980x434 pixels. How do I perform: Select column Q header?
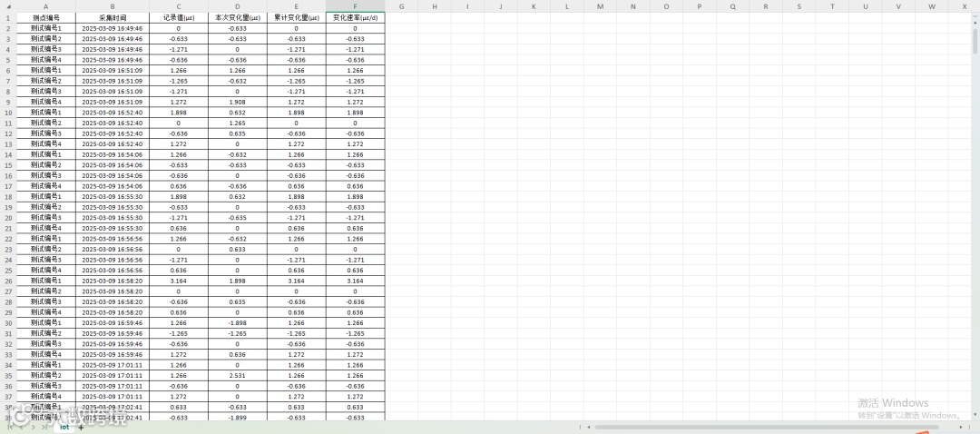click(x=732, y=7)
